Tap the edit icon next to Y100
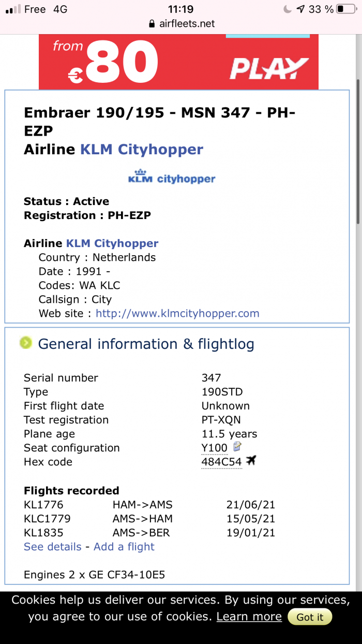The image size is (362, 644). click(237, 446)
